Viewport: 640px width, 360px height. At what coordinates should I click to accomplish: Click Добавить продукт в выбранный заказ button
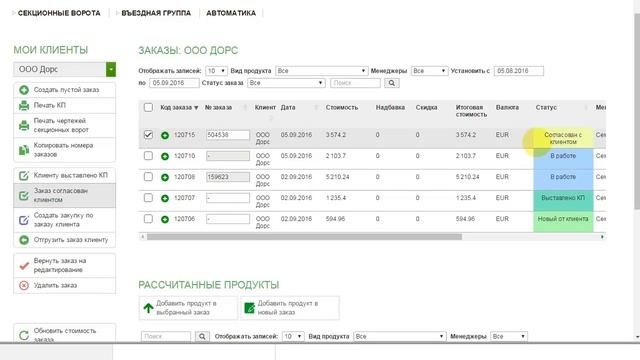click(x=188, y=308)
